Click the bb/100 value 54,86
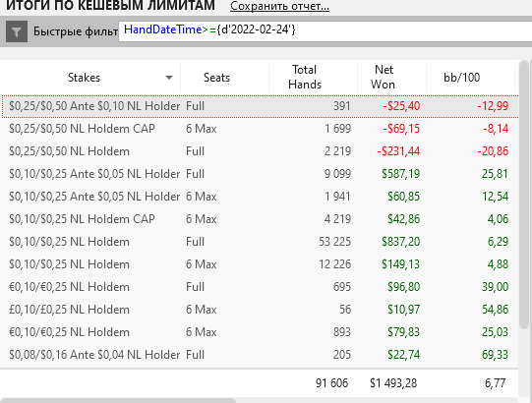The height and width of the screenshot is (403, 532). [x=495, y=310]
